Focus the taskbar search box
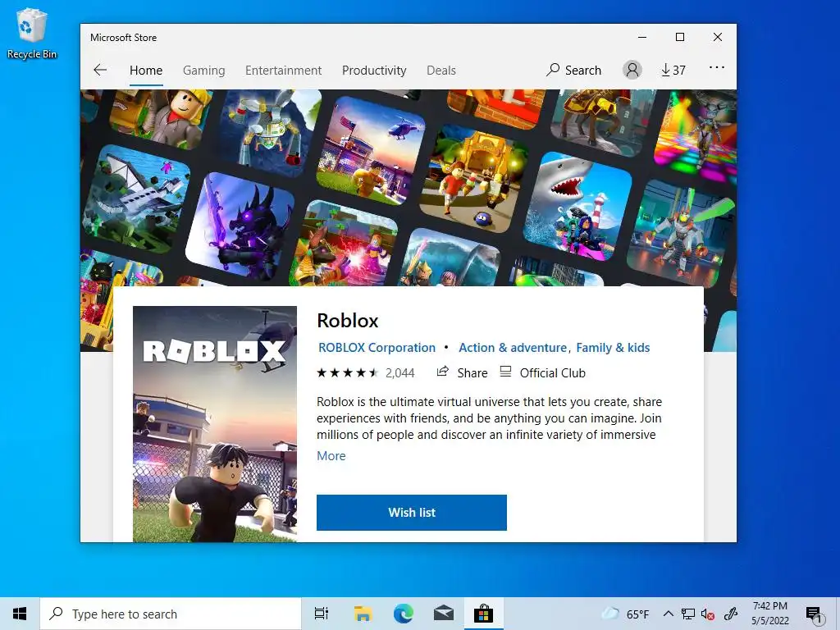The image size is (840, 630). click(171, 614)
